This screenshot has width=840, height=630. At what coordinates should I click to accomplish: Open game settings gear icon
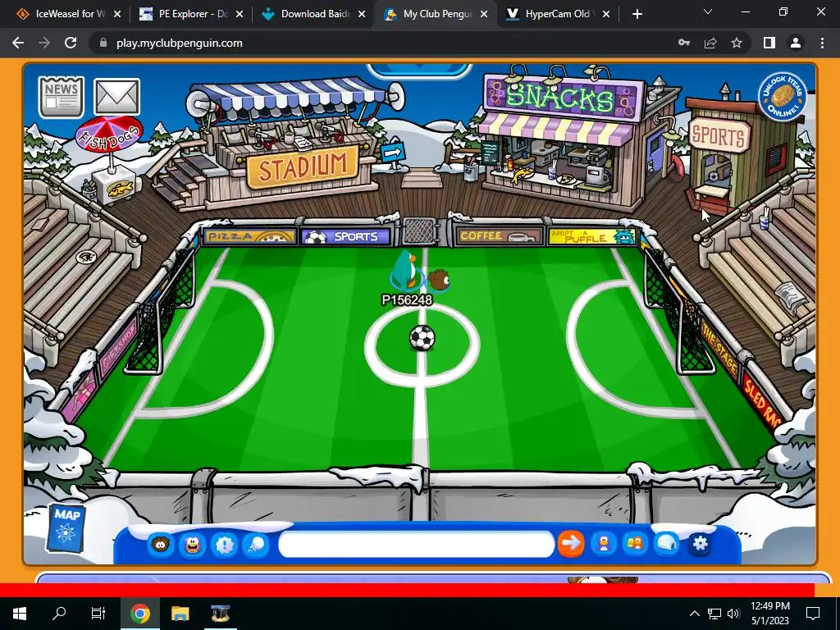tap(700, 544)
